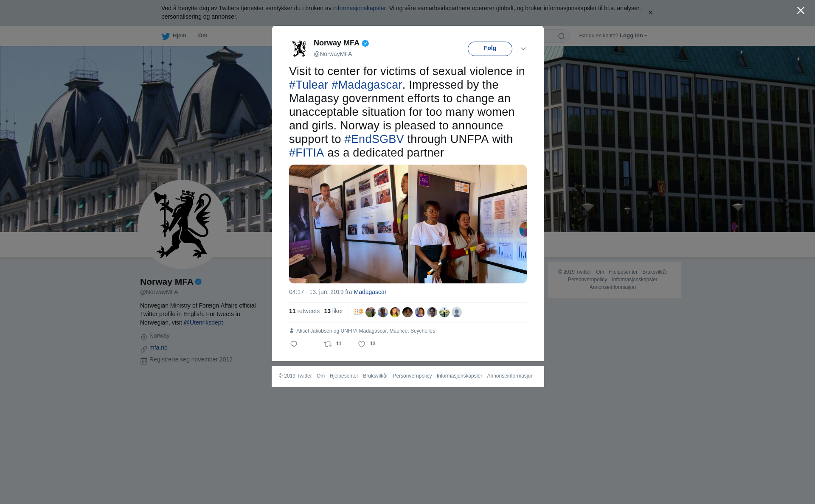The width and height of the screenshot is (815, 504).
Task: Like the tweet with the heart icon
Action: 362,344
